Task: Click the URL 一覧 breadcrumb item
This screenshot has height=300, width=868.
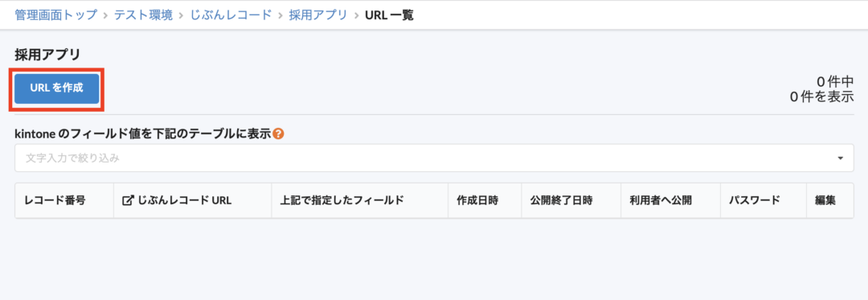Action: 389,15
